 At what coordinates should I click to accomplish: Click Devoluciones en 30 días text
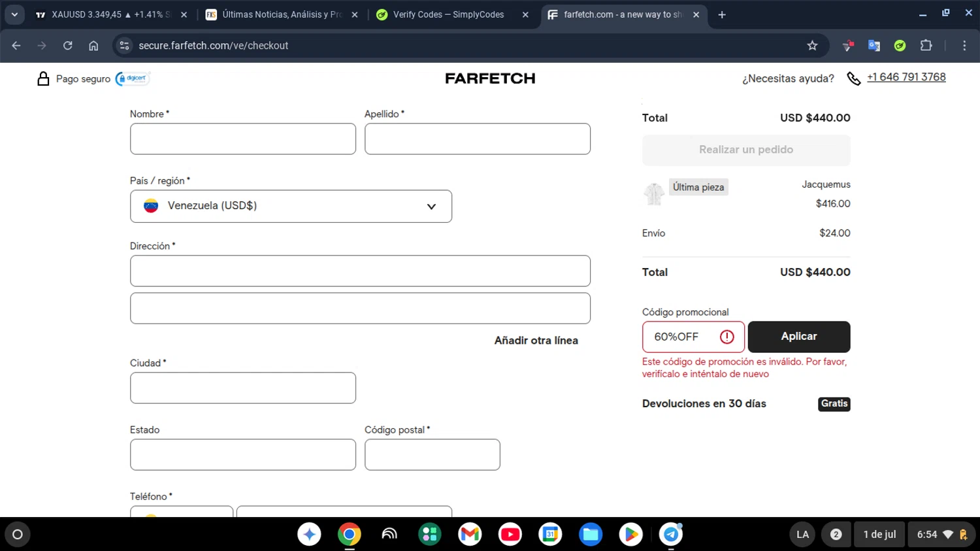pos(704,404)
